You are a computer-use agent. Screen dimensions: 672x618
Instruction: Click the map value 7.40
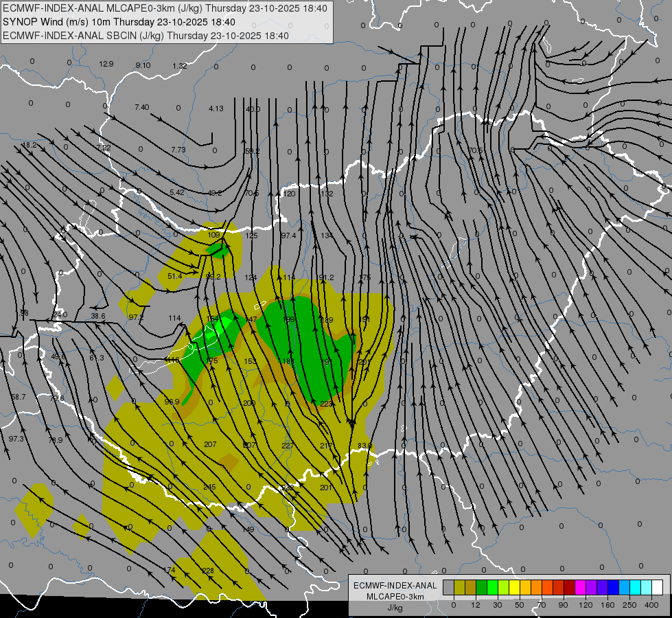[142, 107]
